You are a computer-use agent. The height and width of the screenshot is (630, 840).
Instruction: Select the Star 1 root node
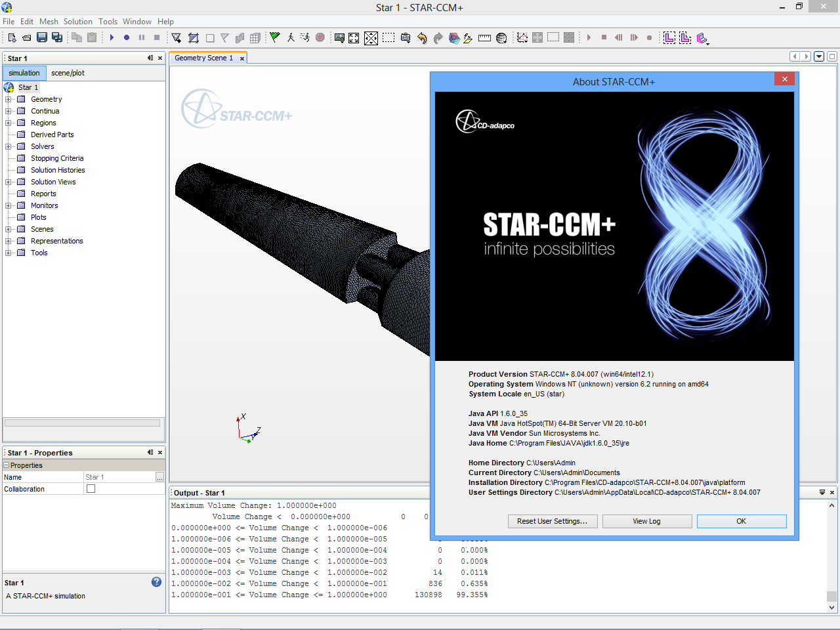coord(28,87)
